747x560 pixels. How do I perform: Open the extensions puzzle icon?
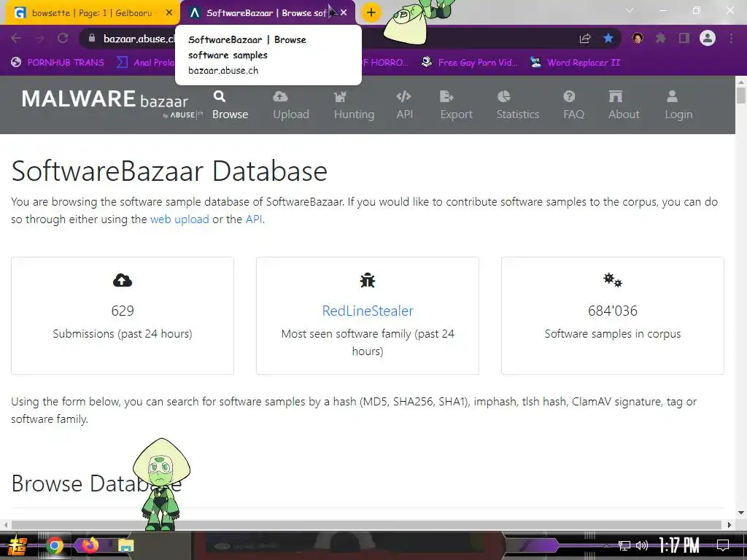point(660,38)
